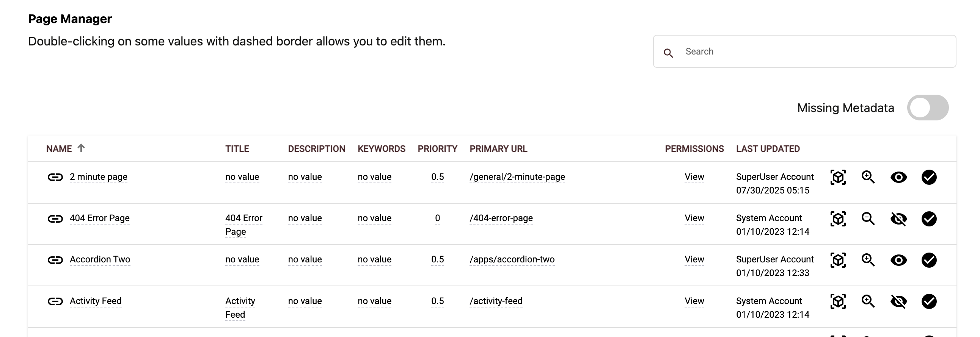The image size is (980, 337).
Task: Click the magnifier minus icon for 404 Error Page
Action: (868, 218)
